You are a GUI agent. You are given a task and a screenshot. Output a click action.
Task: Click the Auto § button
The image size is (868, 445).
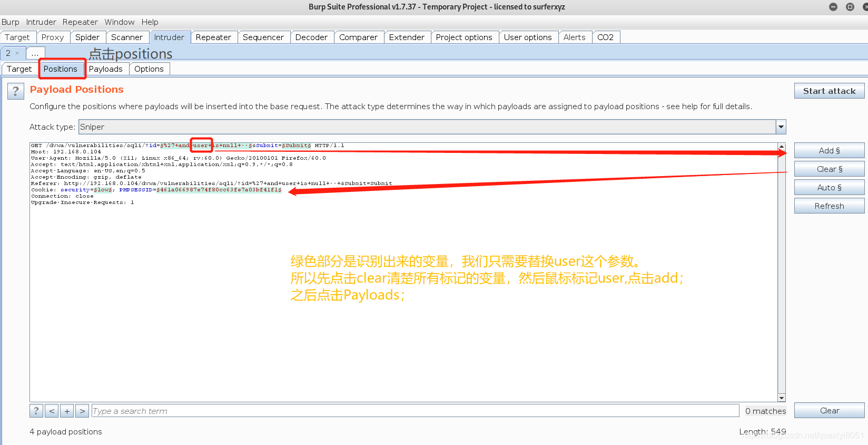click(x=829, y=187)
